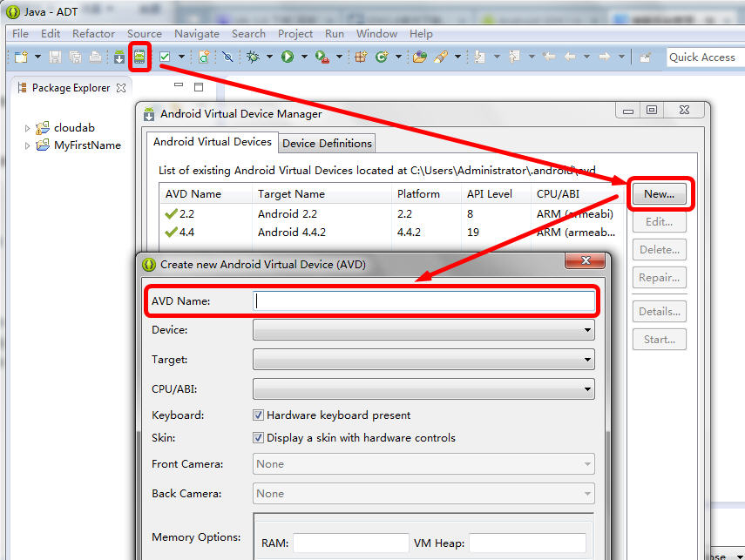
Task: Click the Details... button
Action: [659, 312]
